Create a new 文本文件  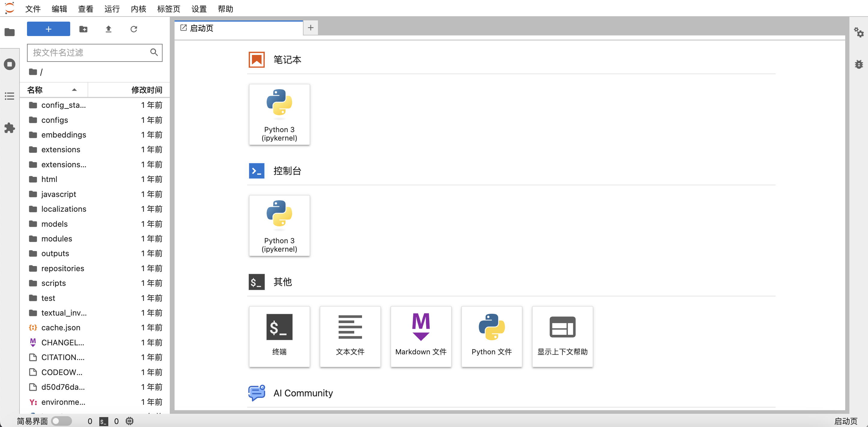pos(350,337)
